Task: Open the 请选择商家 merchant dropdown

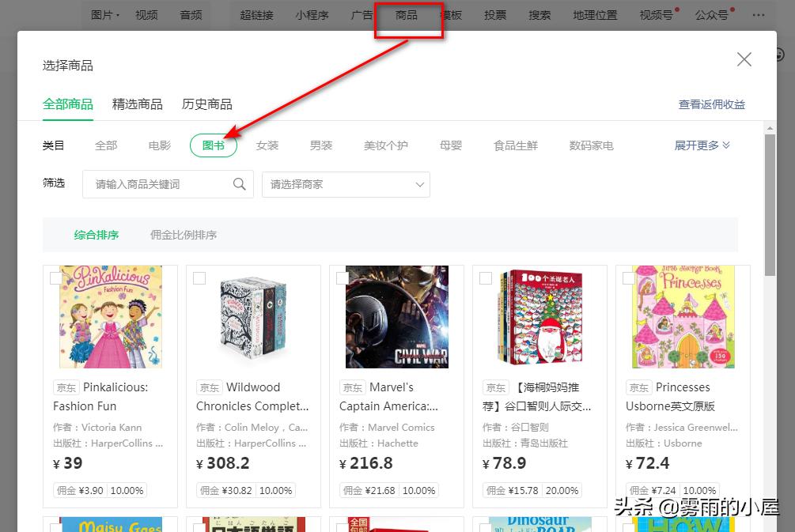Action: [346, 184]
